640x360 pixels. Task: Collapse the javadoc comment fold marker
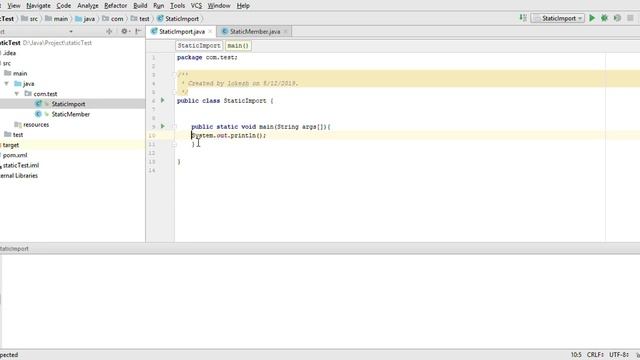point(174,75)
